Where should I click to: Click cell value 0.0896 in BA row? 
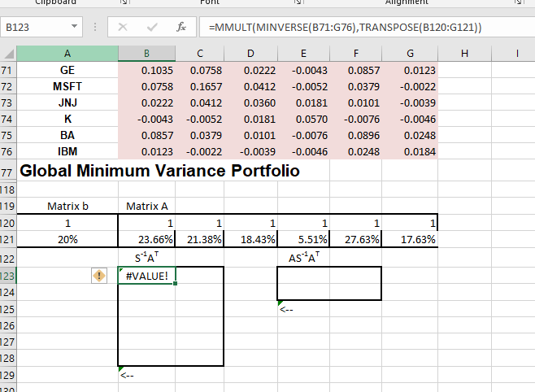coord(356,136)
